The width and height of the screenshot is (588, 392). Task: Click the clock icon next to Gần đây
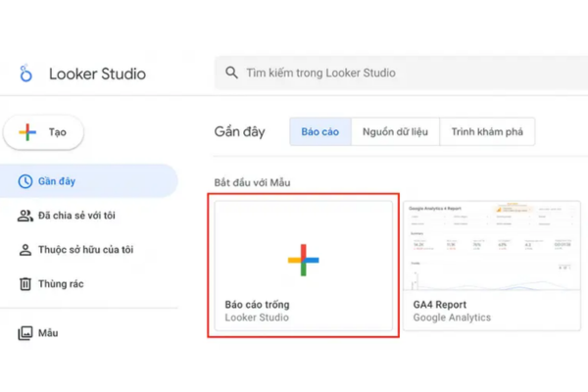[x=25, y=181]
